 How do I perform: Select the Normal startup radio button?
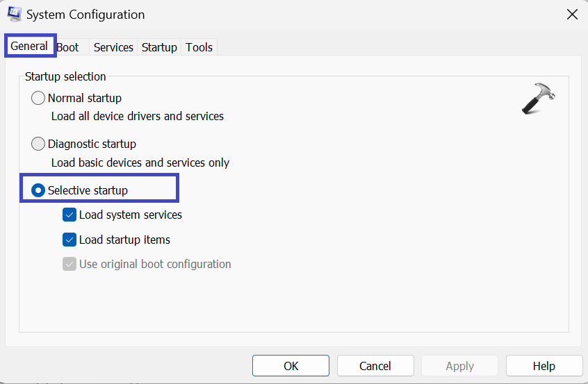38,98
